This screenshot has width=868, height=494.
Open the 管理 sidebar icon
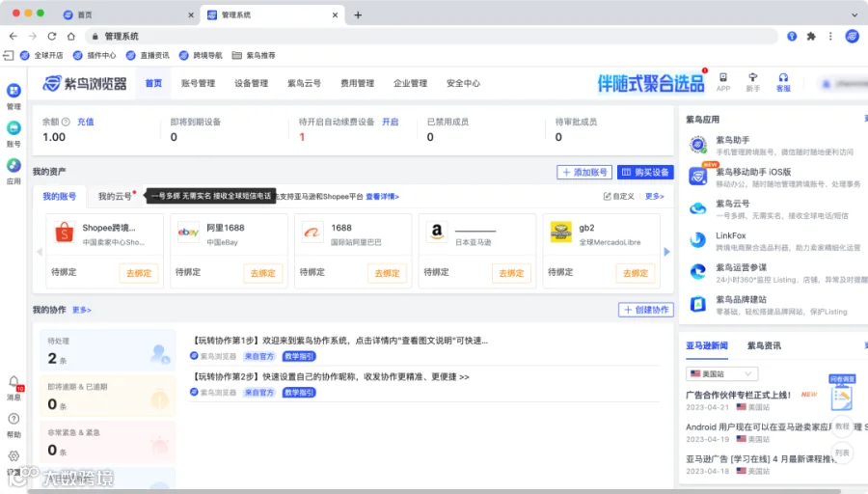[x=14, y=91]
